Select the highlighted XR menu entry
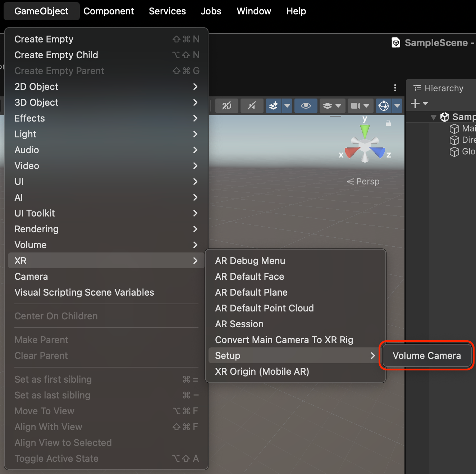476x474 pixels. coord(106,261)
